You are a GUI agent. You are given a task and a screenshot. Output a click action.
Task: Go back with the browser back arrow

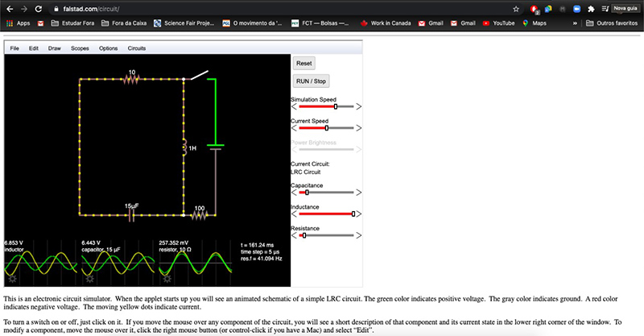tap(10, 9)
